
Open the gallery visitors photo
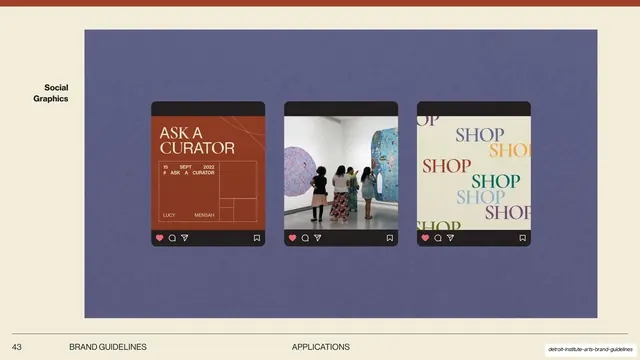[341, 173]
